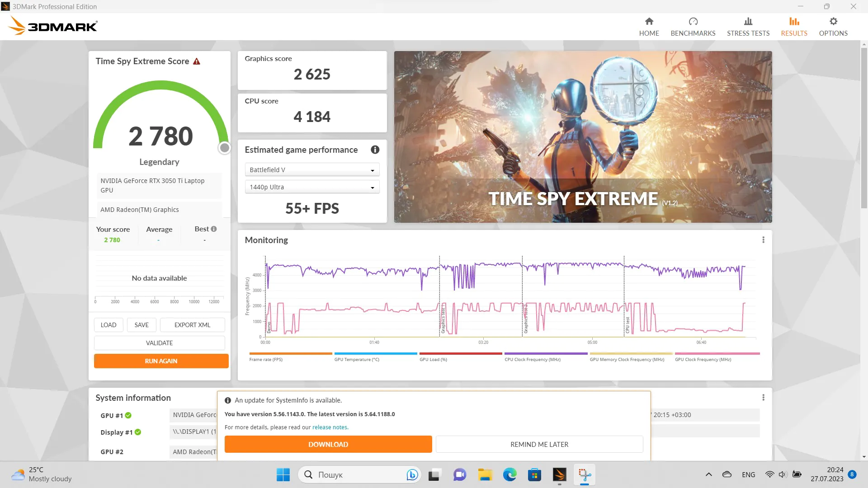868x488 pixels.
Task: Open the 1440p Ultra resolution dropdown
Action: [312, 187]
